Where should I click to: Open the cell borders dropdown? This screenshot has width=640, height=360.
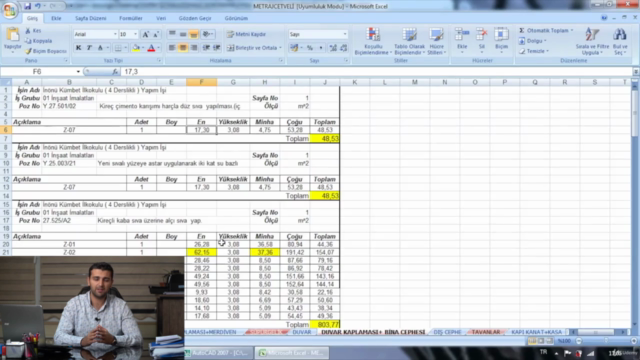[125, 48]
